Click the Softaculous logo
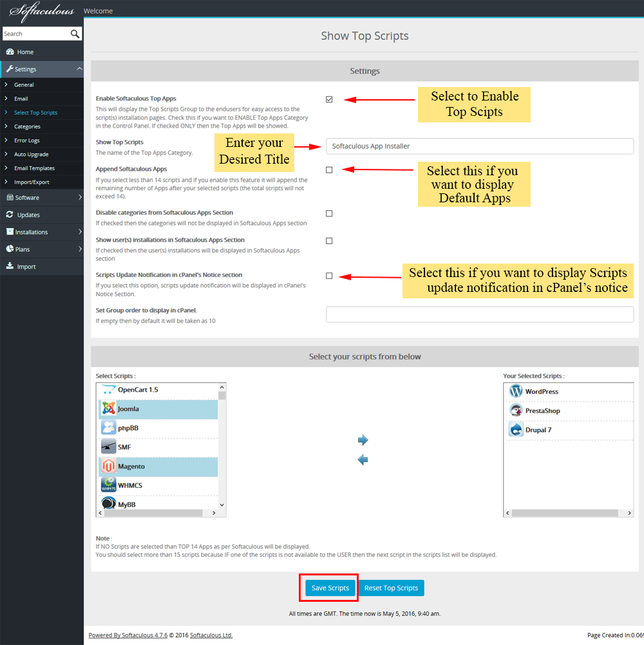 (x=41, y=11)
